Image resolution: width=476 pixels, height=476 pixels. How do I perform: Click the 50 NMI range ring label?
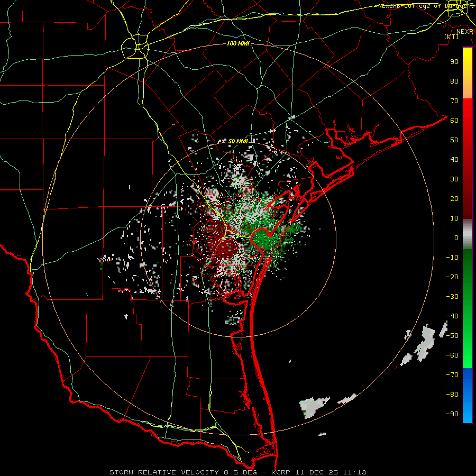(238, 141)
